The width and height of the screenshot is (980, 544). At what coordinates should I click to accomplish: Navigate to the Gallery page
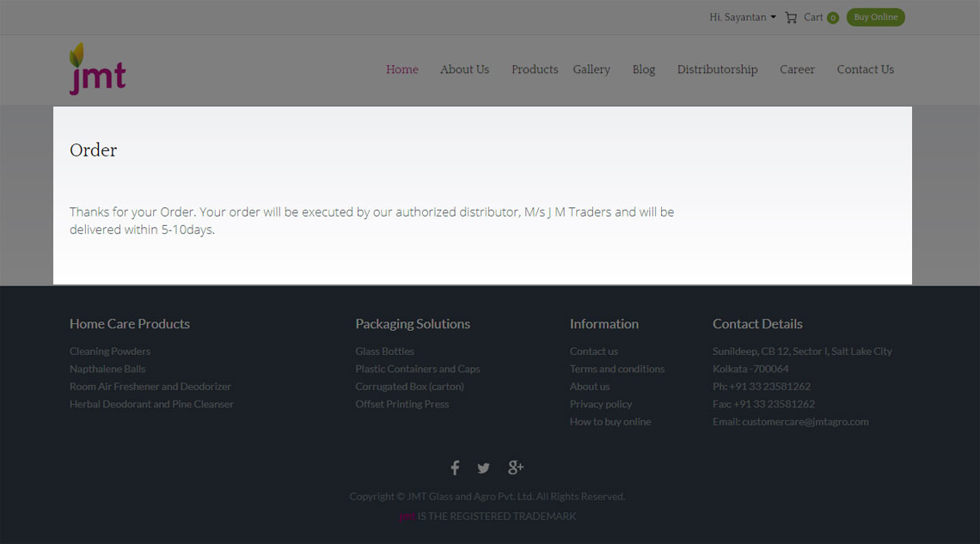pos(591,70)
